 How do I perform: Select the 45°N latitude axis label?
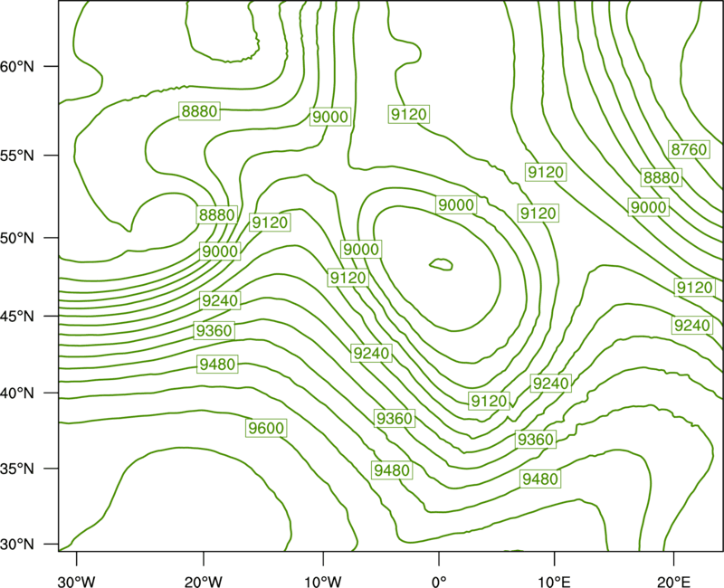click(17, 316)
